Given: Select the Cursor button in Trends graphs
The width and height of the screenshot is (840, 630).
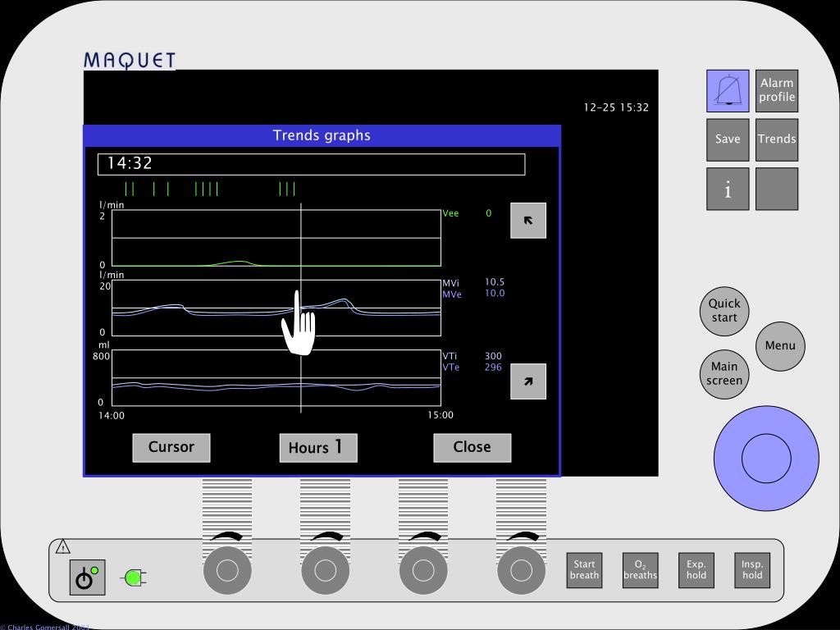Looking at the screenshot, I should pos(171,447).
